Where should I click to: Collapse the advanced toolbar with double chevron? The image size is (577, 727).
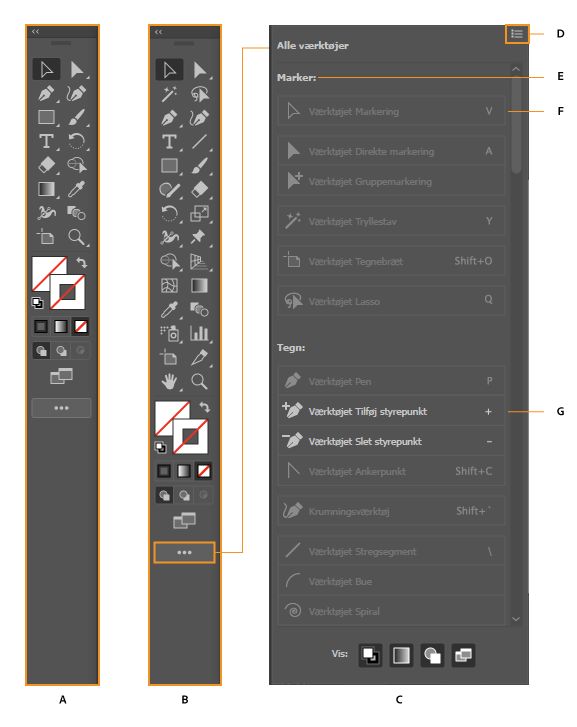pos(159,32)
